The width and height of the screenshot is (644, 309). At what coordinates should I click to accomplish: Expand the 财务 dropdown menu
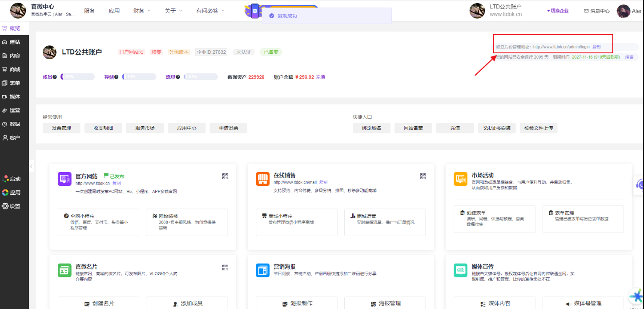point(142,11)
